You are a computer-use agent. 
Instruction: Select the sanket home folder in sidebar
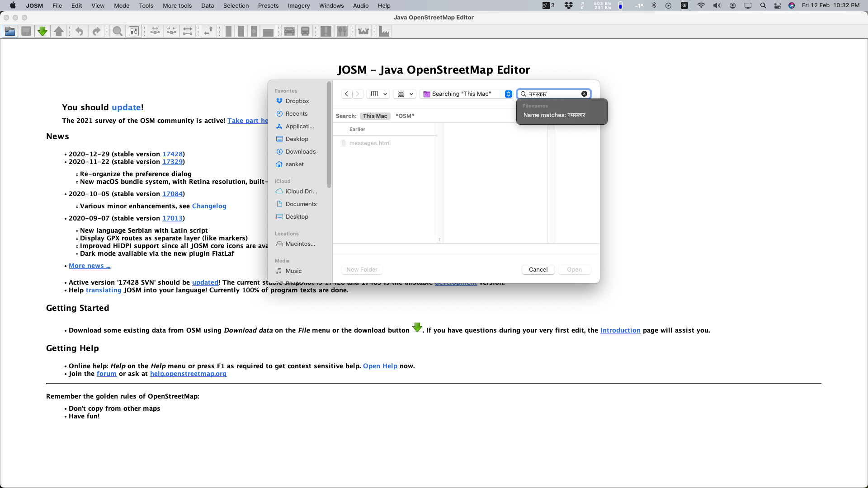[295, 164]
